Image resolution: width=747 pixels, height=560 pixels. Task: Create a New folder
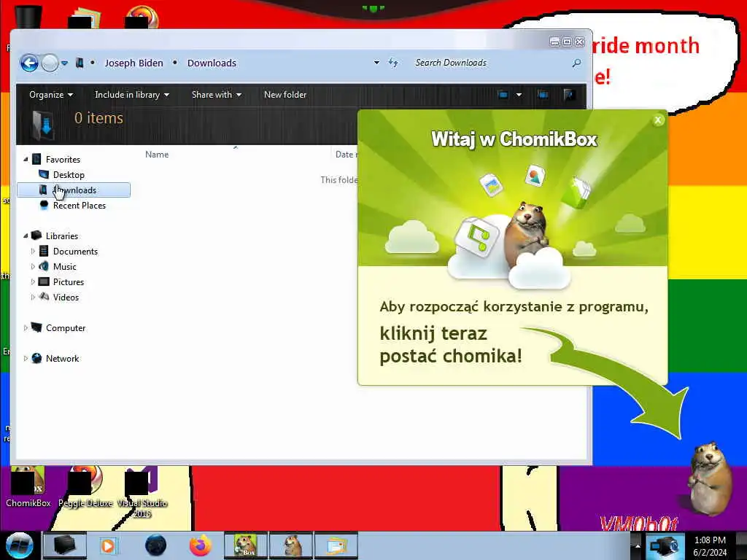pyautogui.click(x=285, y=94)
